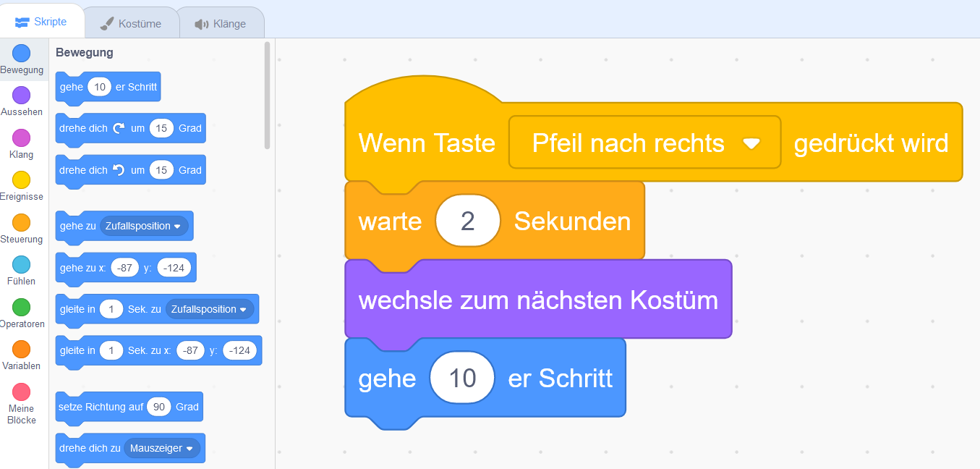Open Meine Blöcke category
The image size is (980, 469).
click(x=22, y=392)
